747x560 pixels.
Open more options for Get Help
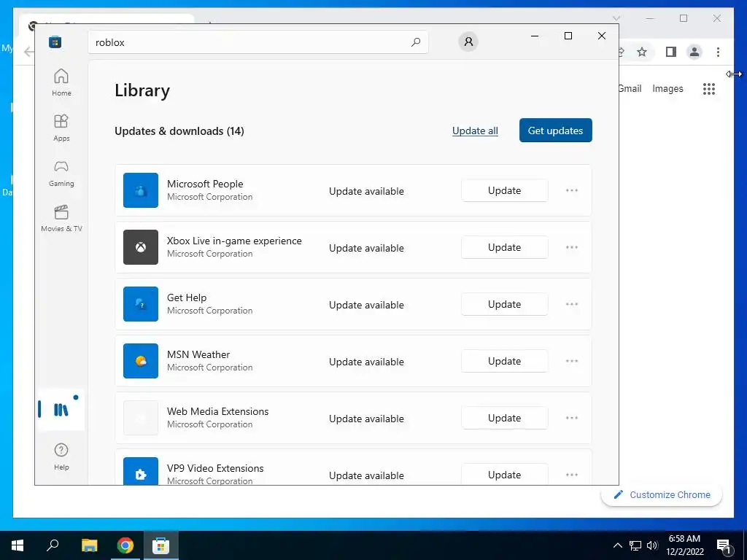572,304
